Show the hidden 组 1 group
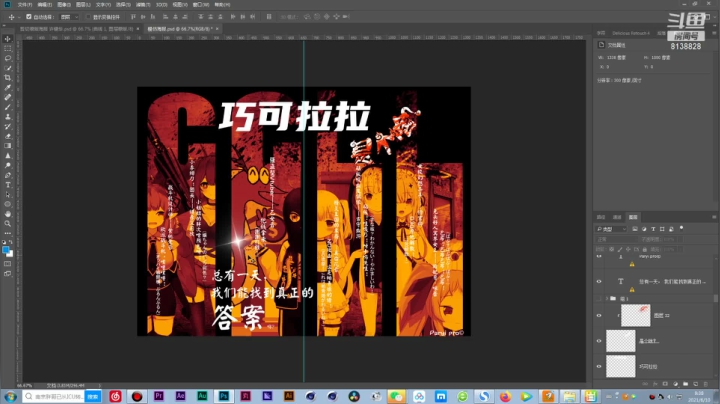Screen dimensions: 720x404 pyautogui.click(x=599, y=298)
